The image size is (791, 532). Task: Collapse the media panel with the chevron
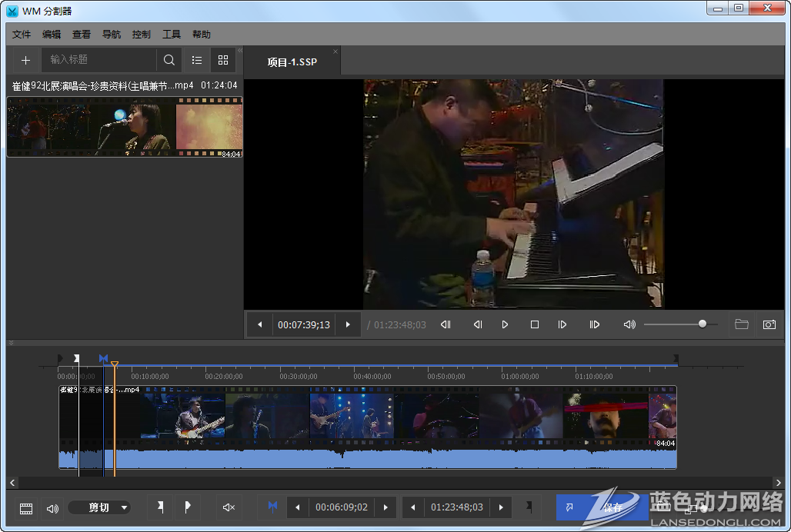[239, 51]
